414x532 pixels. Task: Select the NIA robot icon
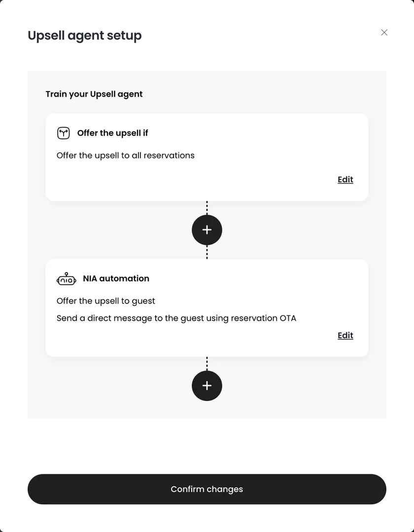tap(66, 278)
